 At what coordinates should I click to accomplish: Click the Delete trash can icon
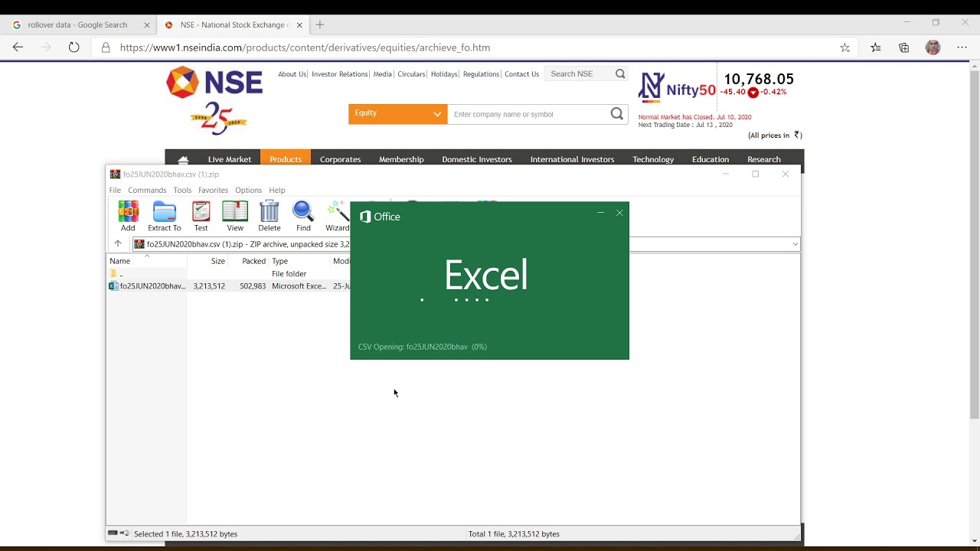tap(269, 217)
